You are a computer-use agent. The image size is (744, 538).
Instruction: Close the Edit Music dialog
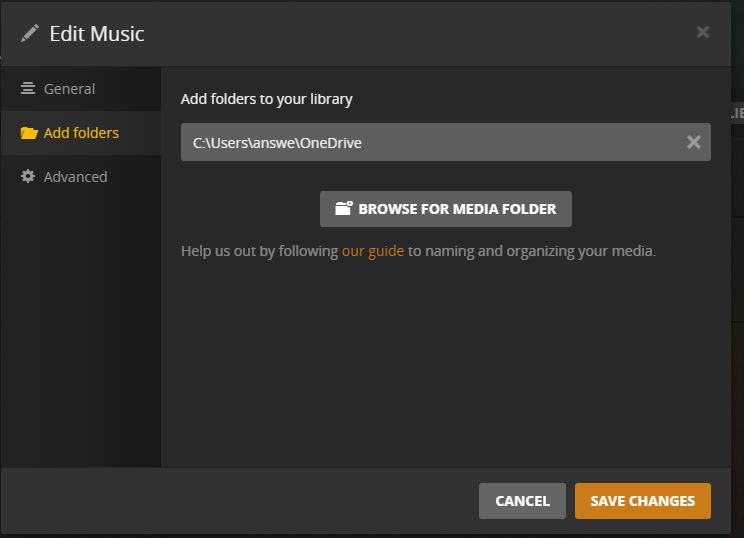tap(703, 32)
